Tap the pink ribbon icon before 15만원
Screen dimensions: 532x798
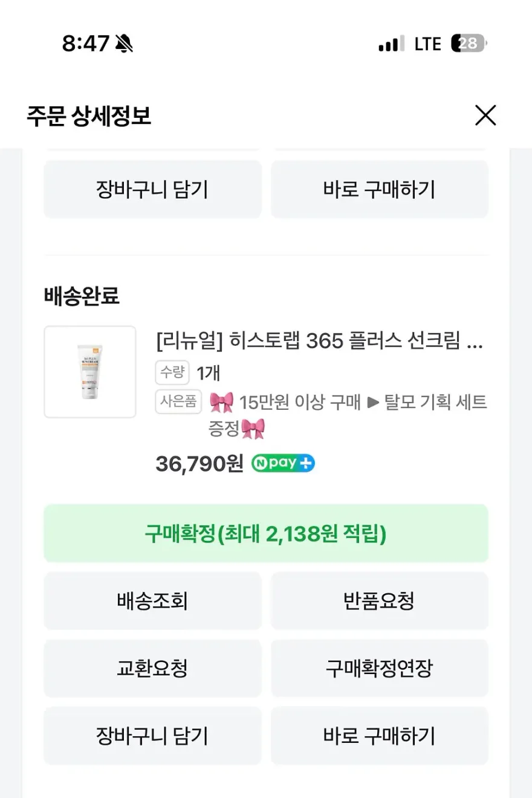pos(221,401)
